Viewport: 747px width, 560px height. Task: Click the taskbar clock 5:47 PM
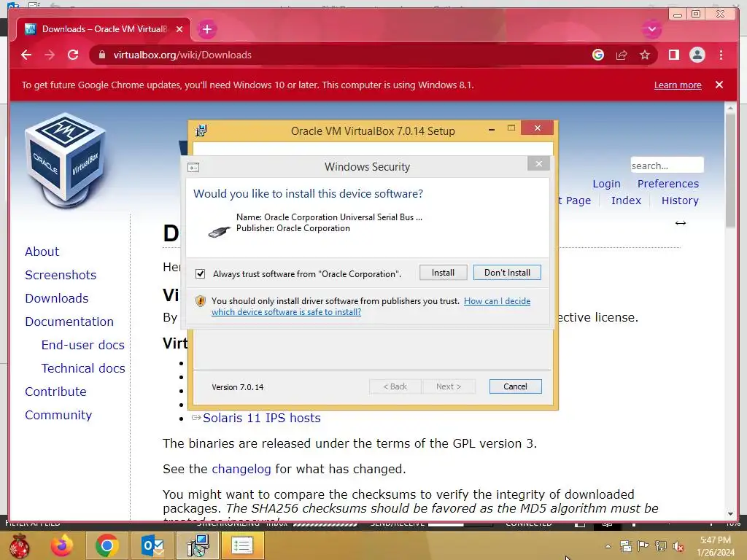tap(716, 546)
